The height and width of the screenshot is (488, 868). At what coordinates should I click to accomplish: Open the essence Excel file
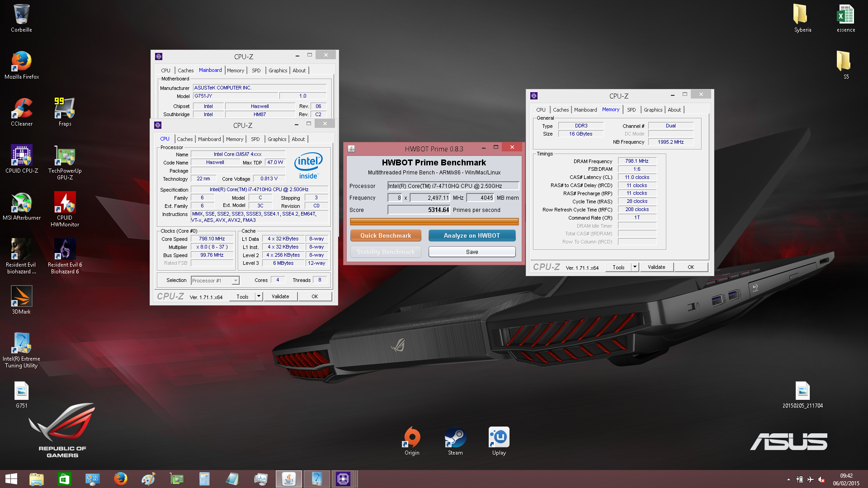tap(846, 19)
